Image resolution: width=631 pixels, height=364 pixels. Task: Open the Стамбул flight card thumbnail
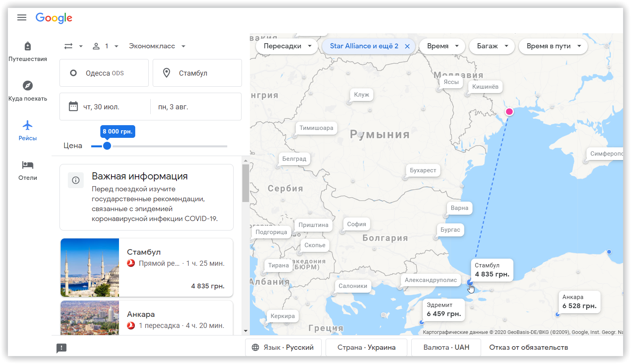(x=90, y=267)
